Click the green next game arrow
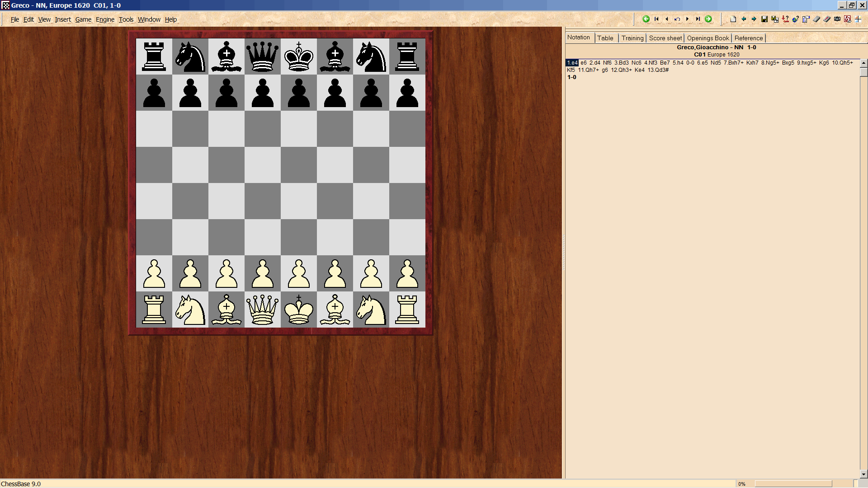The width and height of the screenshot is (868, 488). (708, 19)
